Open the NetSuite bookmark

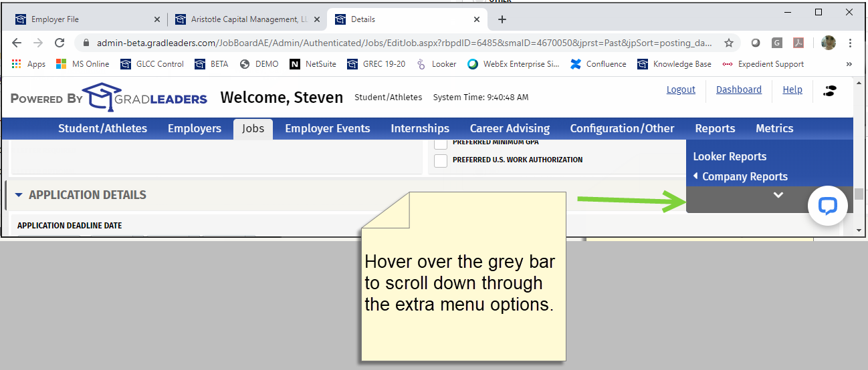314,64
